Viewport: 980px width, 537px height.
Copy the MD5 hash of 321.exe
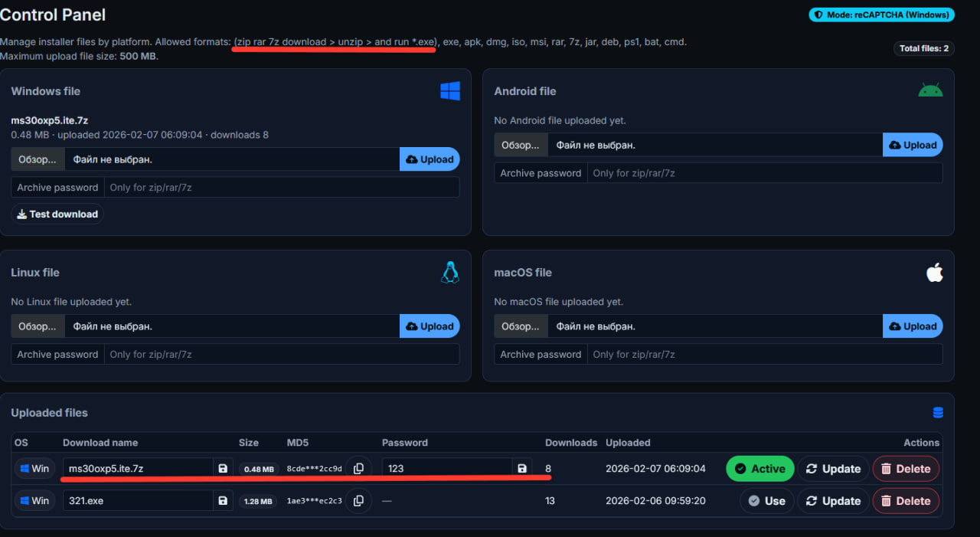(358, 501)
